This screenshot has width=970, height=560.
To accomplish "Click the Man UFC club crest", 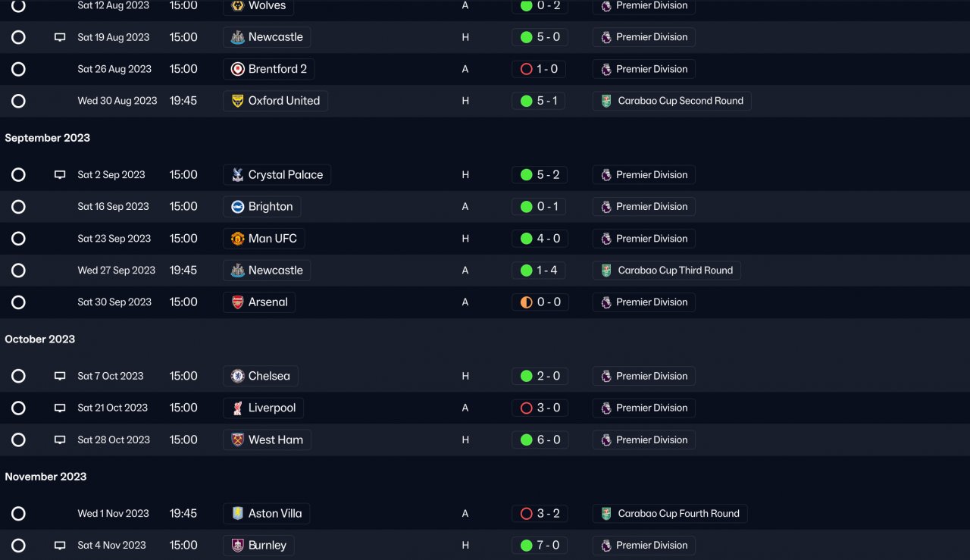I will 238,239.
